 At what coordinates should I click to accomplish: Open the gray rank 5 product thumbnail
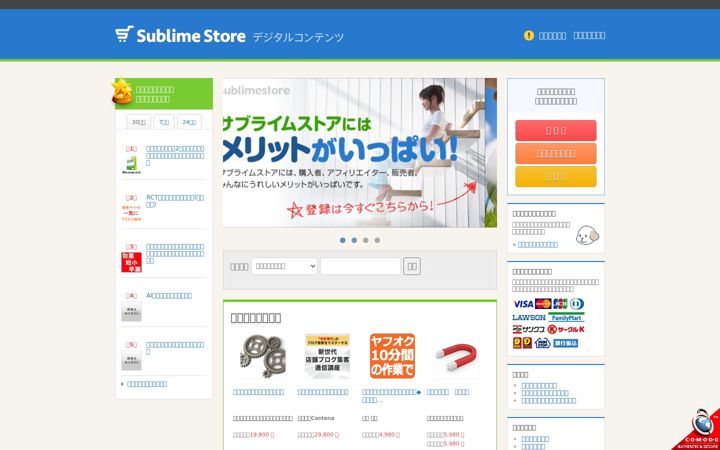(131, 360)
